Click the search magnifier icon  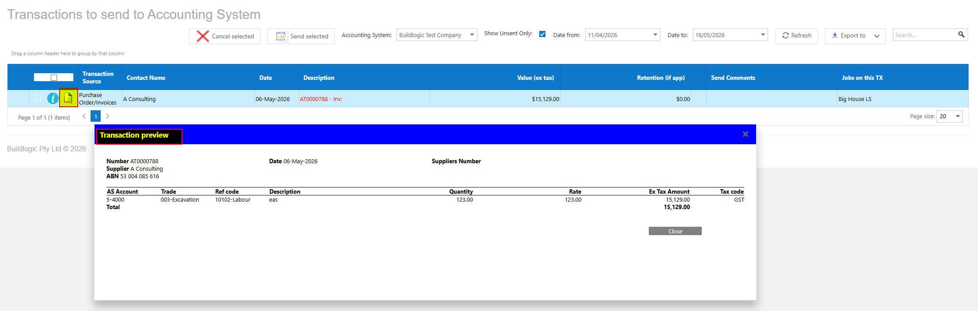click(x=961, y=34)
